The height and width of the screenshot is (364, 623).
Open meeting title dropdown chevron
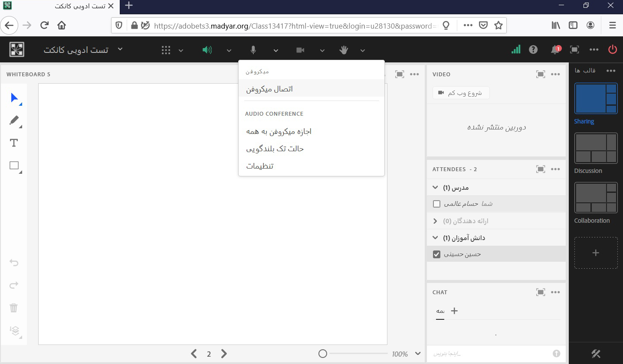pyautogui.click(x=120, y=49)
